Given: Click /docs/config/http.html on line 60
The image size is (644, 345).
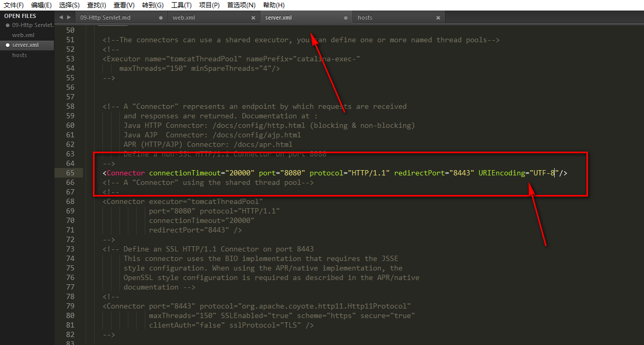Looking at the screenshot, I should tap(259, 125).
